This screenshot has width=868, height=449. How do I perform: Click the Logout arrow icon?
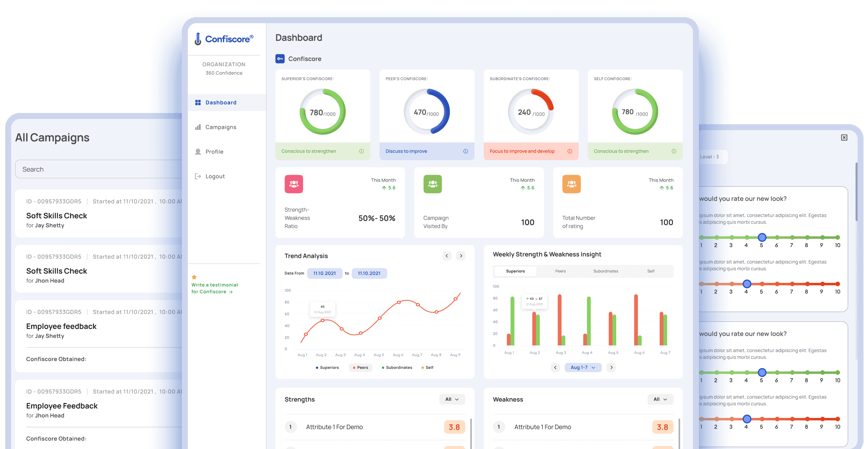tap(198, 176)
